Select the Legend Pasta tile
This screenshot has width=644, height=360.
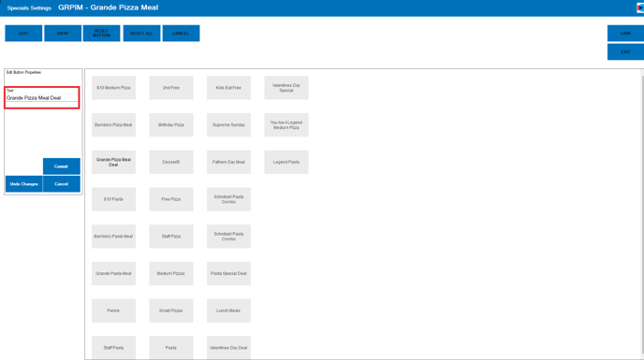coord(286,162)
